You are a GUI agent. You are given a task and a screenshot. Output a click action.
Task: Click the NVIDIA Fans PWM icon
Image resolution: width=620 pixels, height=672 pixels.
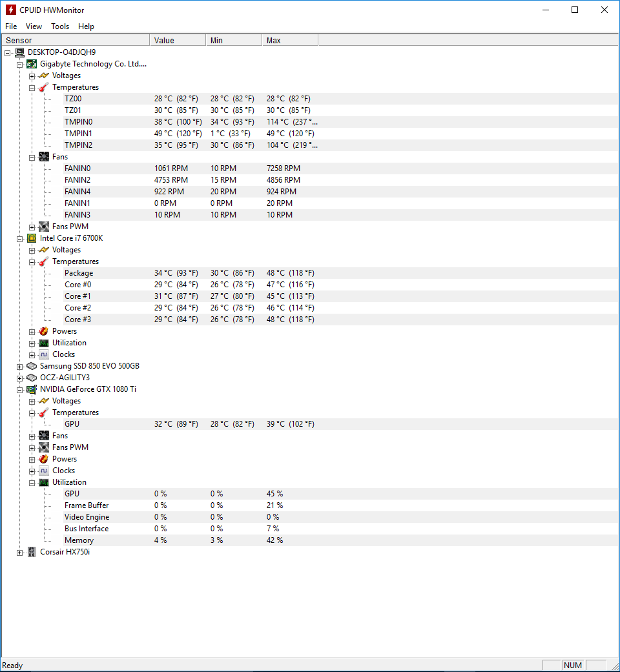(x=44, y=447)
